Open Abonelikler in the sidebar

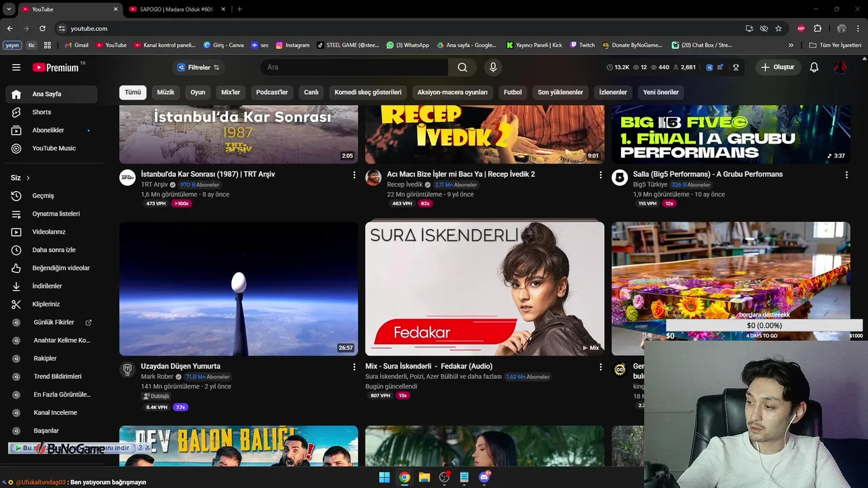click(x=52, y=130)
